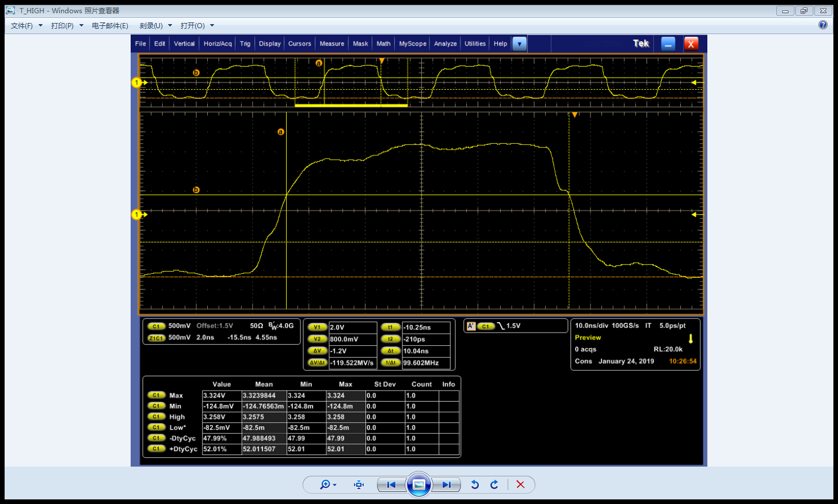Open the Edit menu of the oscilloscope
Image resolution: width=838 pixels, height=504 pixels.
(159, 44)
